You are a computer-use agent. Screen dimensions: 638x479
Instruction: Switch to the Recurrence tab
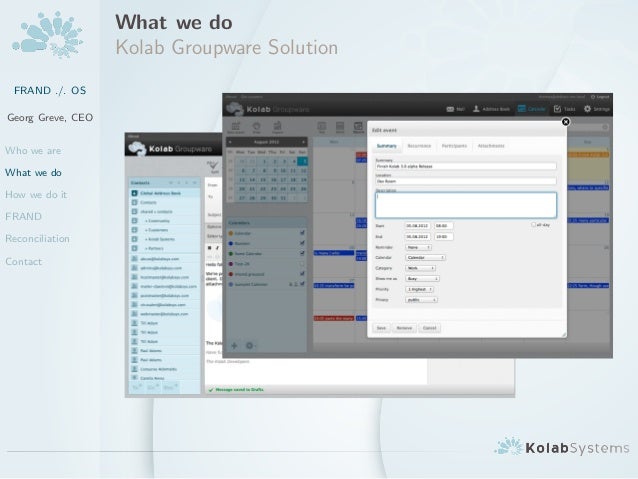419,146
